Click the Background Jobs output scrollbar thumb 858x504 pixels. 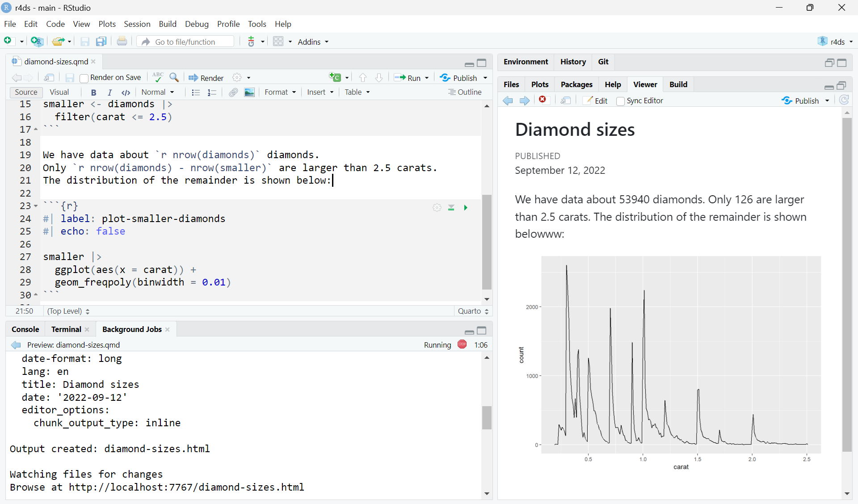pos(487,417)
